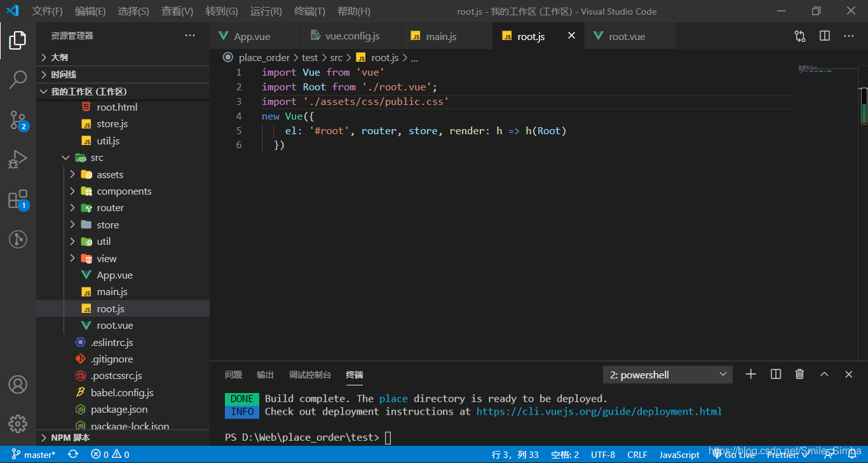Click Open Changes icon in editor toolbar
The height and width of the screenshot is (463, 868).
(800, 36)
